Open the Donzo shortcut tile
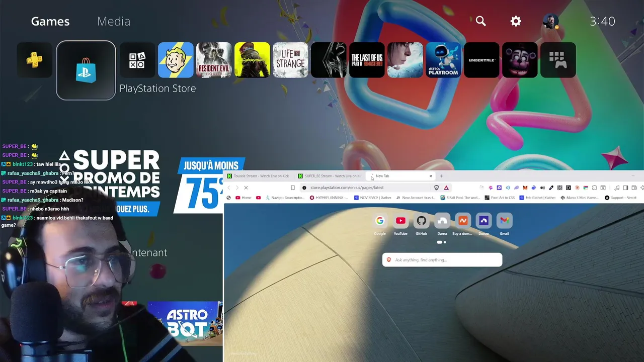 [484, 224]
